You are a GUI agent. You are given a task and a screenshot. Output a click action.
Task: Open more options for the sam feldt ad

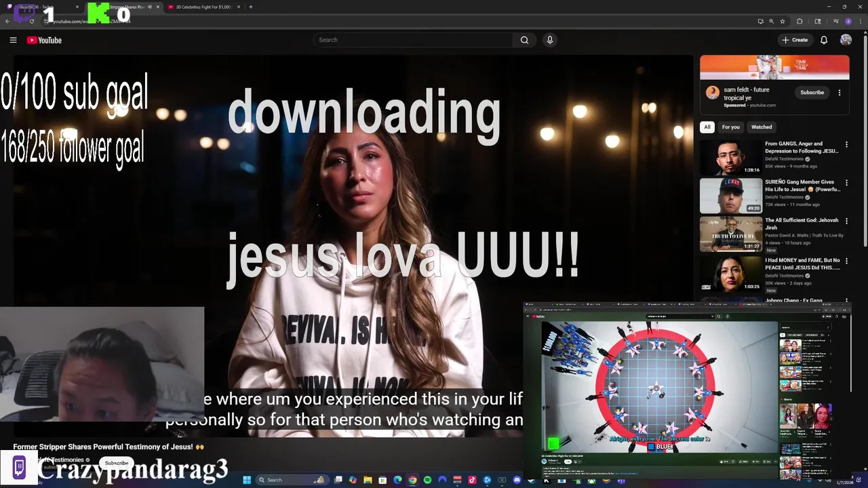tap(840, 93)
